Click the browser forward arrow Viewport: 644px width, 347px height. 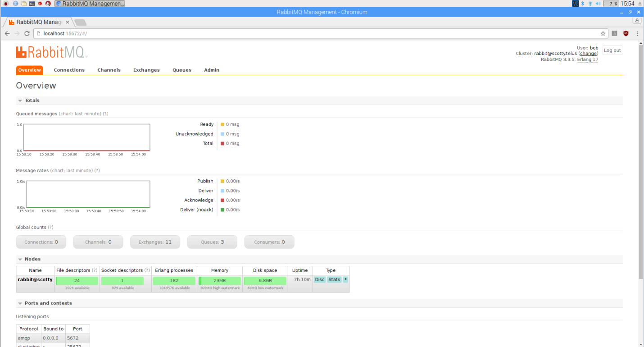point(17,33)
